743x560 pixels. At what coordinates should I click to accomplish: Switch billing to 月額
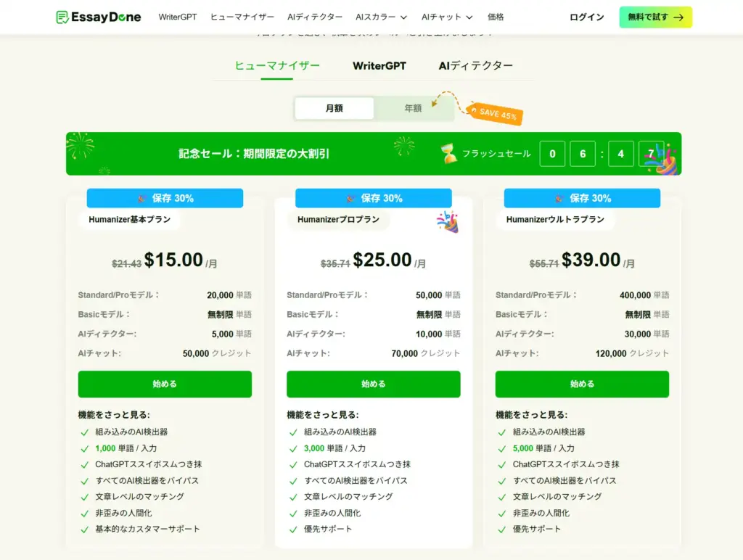tap(334, 108)
